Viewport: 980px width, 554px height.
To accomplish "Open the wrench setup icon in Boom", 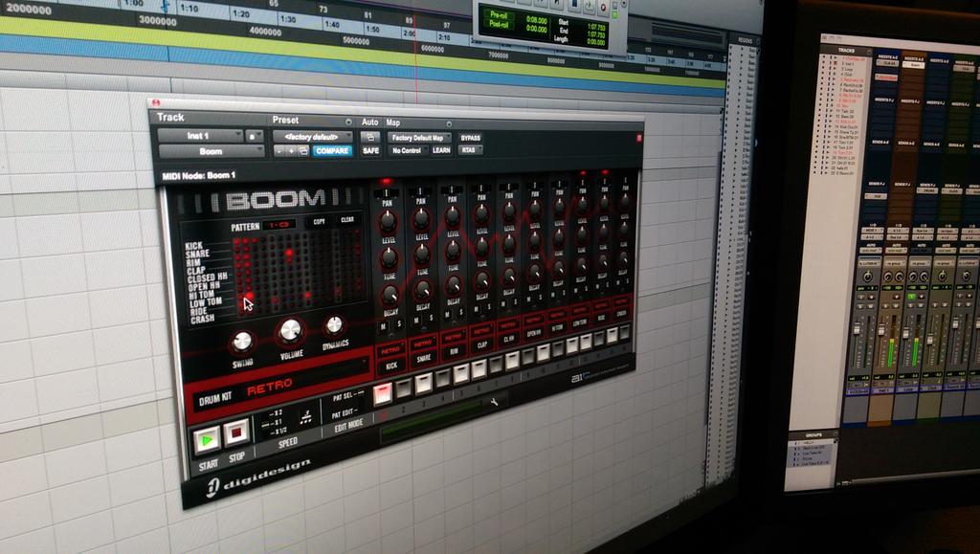I will [x=494, y=402].
